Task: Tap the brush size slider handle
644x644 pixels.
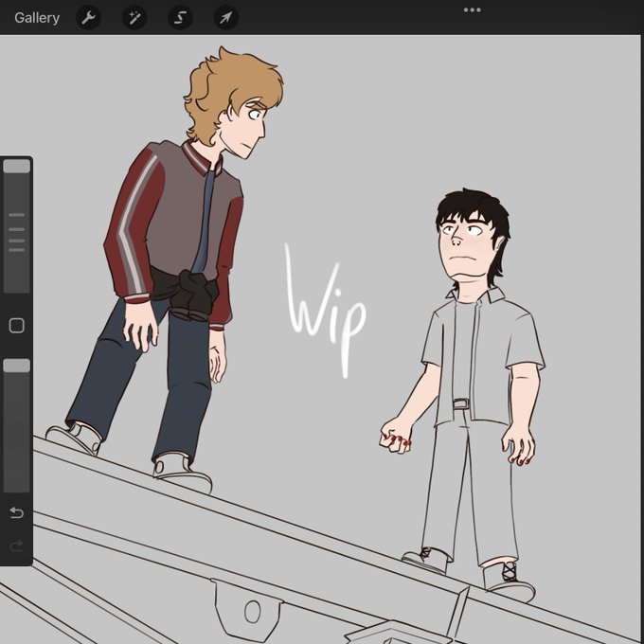Action: tap(16, 167)
